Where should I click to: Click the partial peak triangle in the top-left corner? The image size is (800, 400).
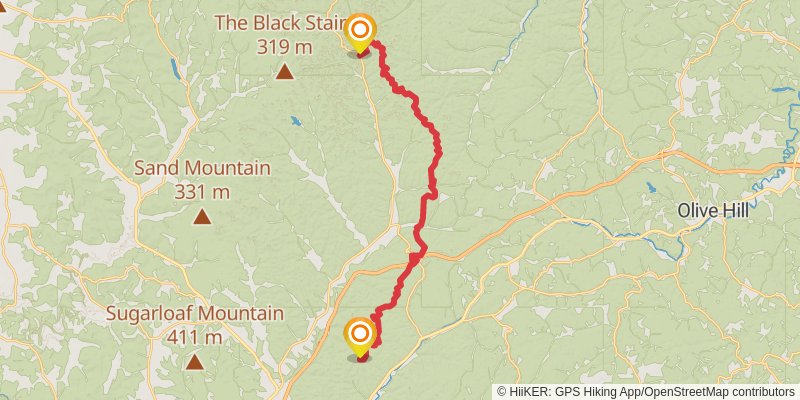coord(2,6)
